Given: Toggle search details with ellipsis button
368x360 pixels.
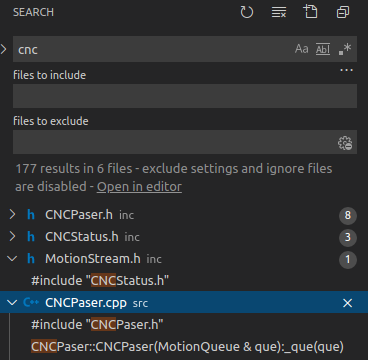Looking at the screenshot, I should coord(346,70).
